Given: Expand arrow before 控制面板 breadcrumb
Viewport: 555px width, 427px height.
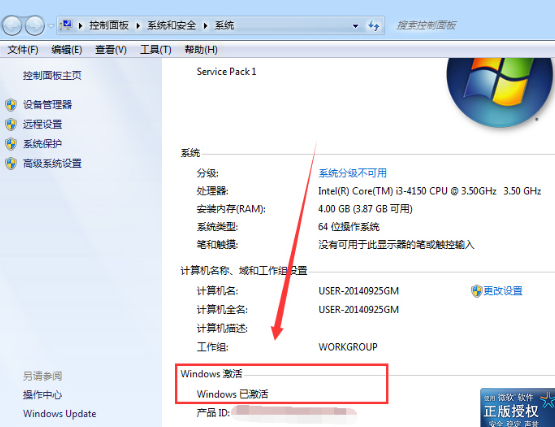Looking at the screenshot, I should point(80,25).
